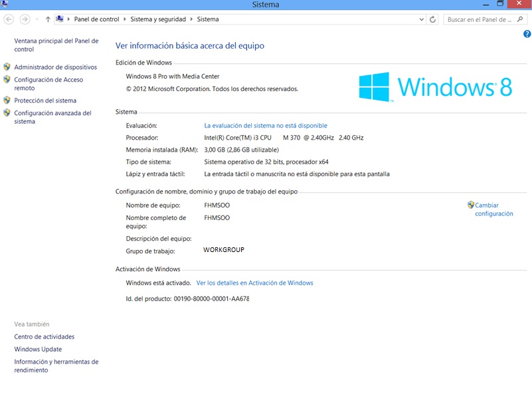Click the computer icon in address bar
The image size is (532, 393).
coord(60,19)
